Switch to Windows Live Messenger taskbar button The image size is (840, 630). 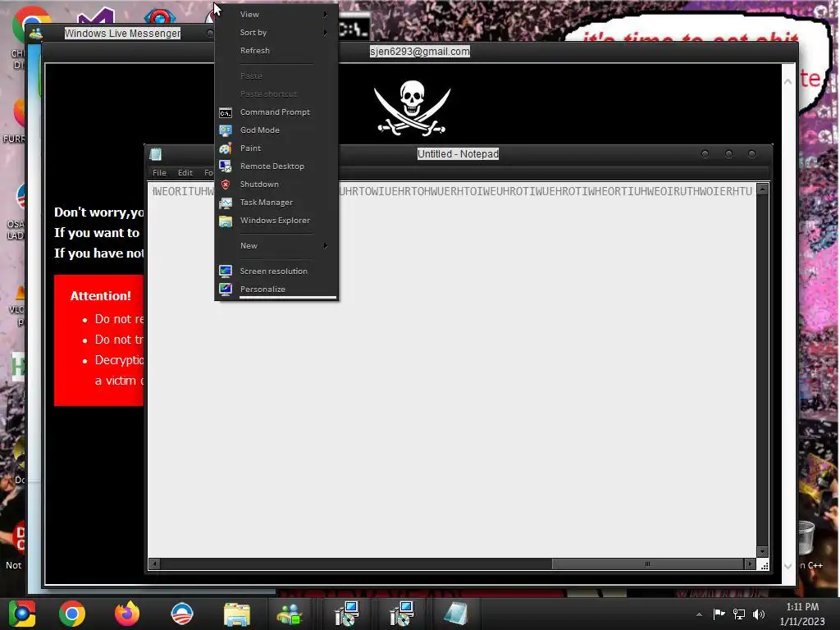pos(290,614)
